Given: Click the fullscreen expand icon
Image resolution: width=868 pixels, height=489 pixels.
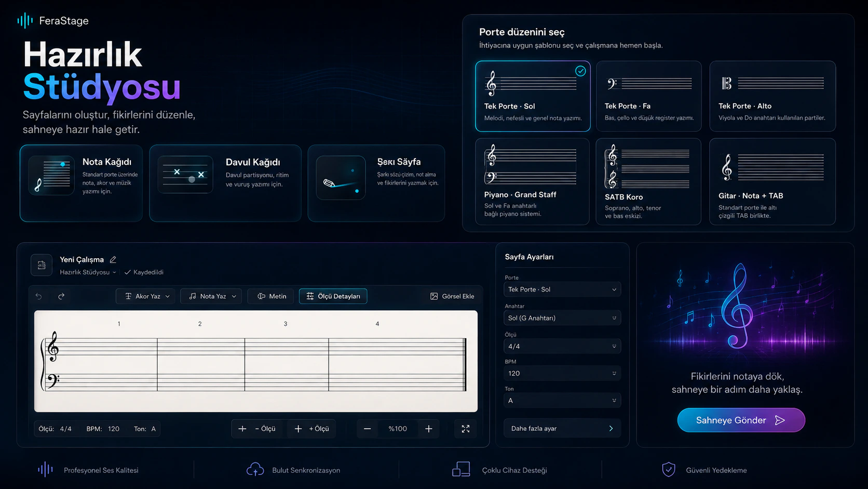Looking at the screenshot, I should tap(466, 429).
